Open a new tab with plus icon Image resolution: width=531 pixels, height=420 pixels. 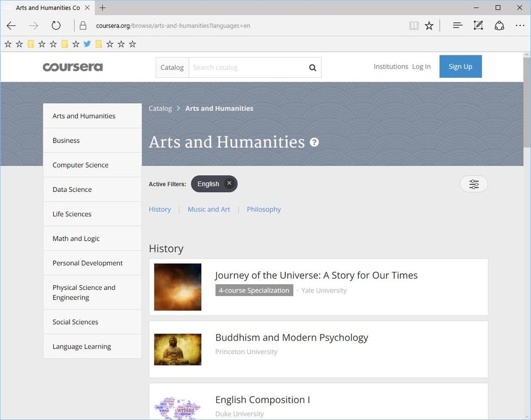[103, 7]
